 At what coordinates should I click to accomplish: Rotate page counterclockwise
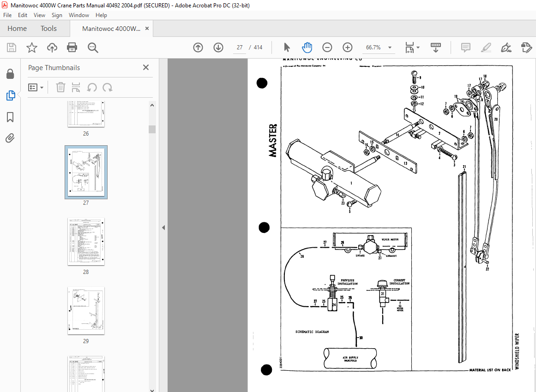click(x=91, y=88)
